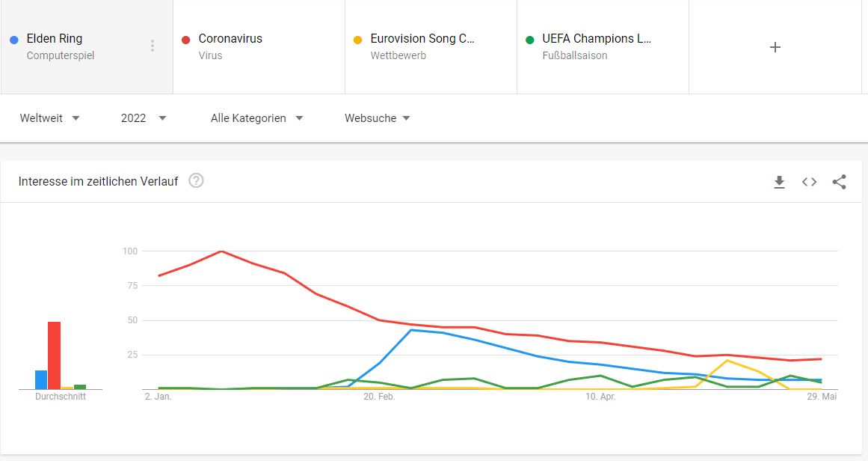The image size is (868, 461).
Task: Expand the Weltweit region dropdown
Action: click(50, 118)
